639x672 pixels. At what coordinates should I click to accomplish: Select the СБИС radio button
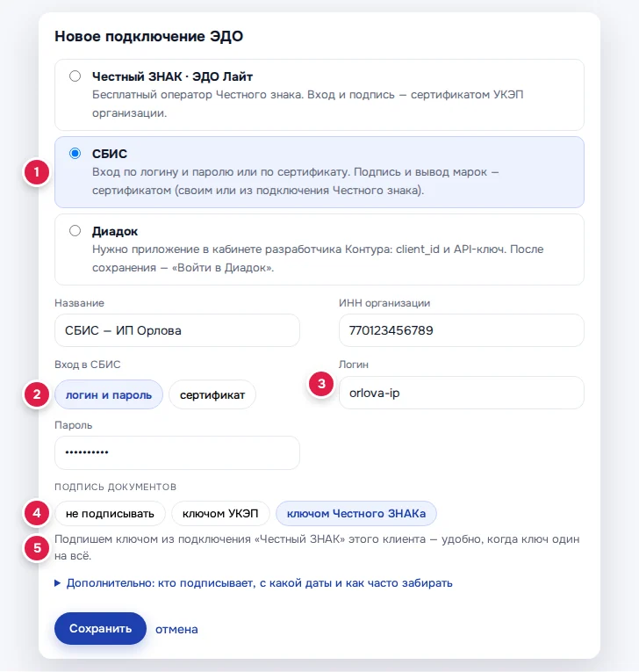click(x=75, y=154)
